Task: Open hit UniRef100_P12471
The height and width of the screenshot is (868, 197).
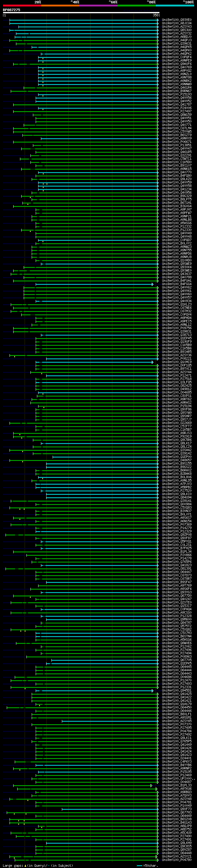Action: [x=177, y=376]
